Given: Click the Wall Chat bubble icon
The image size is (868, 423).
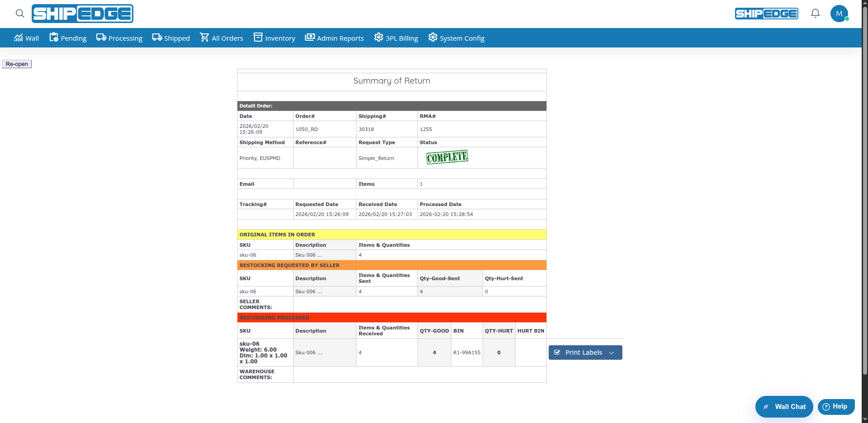Looking at the screenshot, I should coord(766,406).
